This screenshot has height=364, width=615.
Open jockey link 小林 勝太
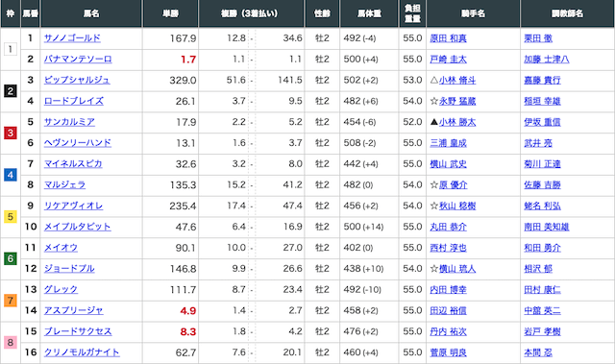pos(457,122)
